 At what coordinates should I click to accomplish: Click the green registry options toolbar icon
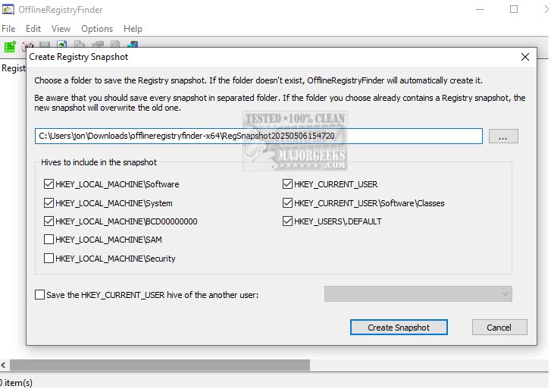(x=10, y=46)
